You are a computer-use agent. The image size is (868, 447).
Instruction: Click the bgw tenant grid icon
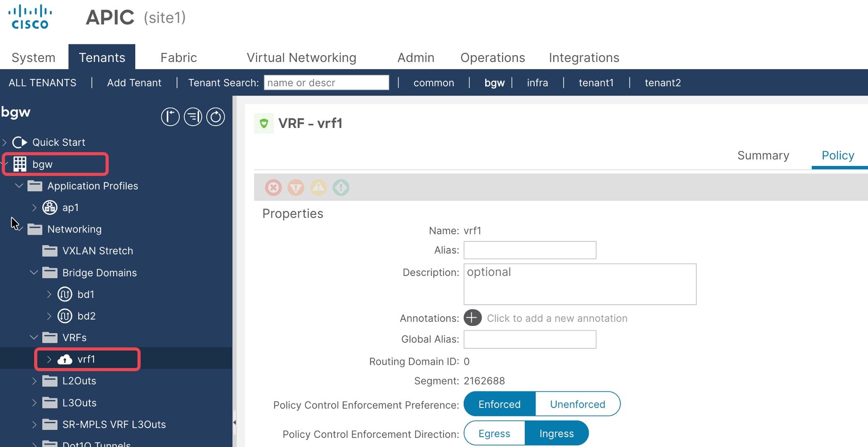[x=20, y=164]
